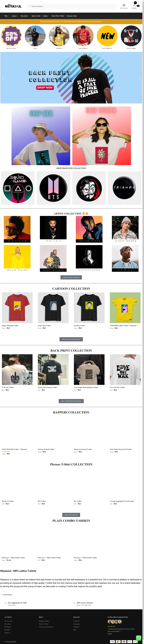Click SHOP NOW on back print banner
This screenshot has width=144, height=644.
(x=45, y=88)
